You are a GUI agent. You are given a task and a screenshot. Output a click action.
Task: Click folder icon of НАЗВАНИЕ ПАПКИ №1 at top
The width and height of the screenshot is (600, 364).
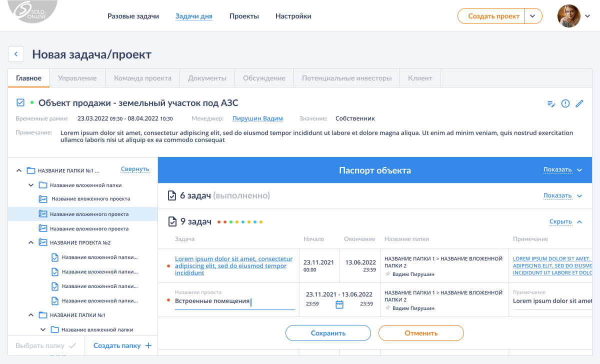click(30, 170)
